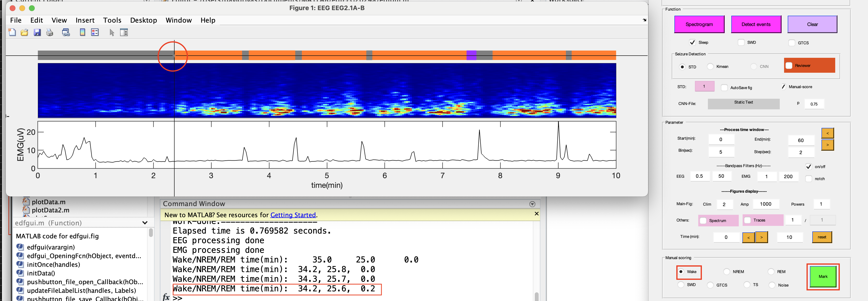Image resolution: width=868 pixels, height=301 pixels.
Task: Enable the AutoSave fig checkbox
Action: click(724, 88)
